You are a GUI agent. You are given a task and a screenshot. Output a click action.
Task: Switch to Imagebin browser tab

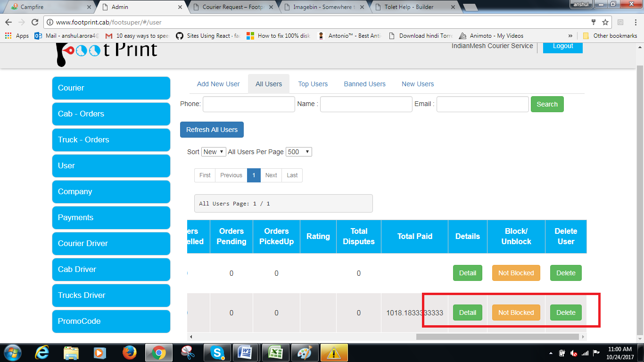pyautogui.click(x=324, y=7)
